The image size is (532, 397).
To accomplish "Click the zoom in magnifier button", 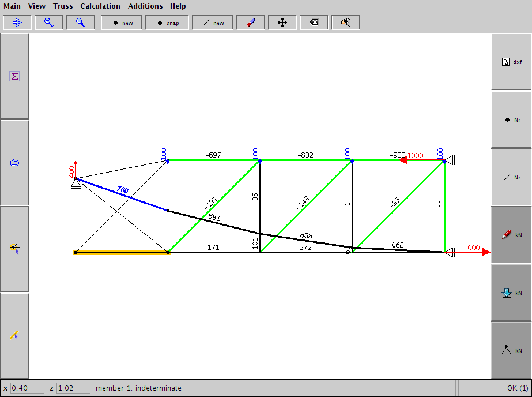I will [81, 23].
